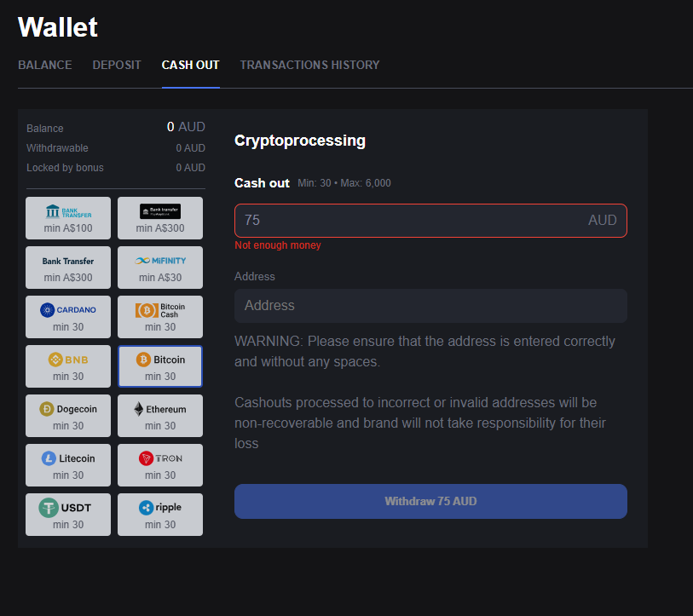This screenshot has height=616, width=693.
Task: Choose Ethereum for withdrawal
Action: pos(160,416)
